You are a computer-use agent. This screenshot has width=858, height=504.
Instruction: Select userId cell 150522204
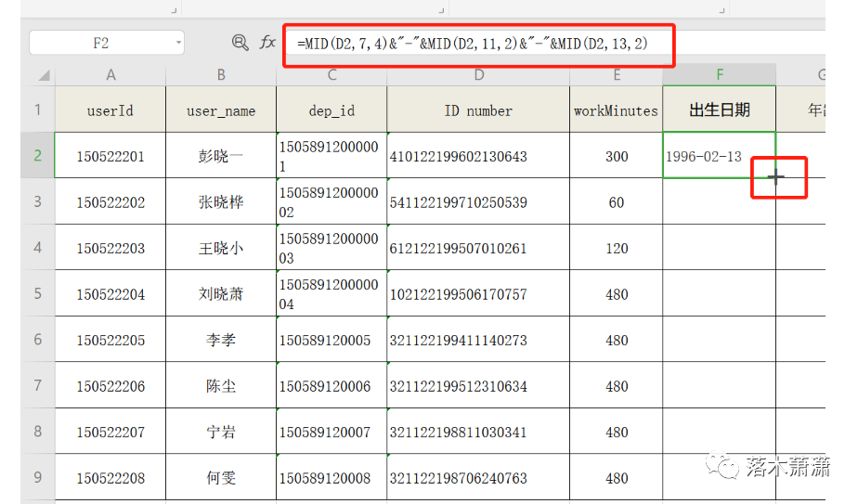110,294
